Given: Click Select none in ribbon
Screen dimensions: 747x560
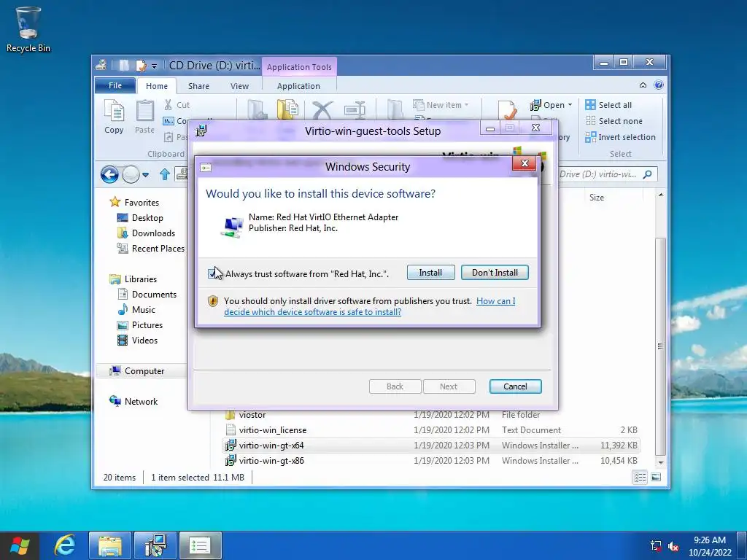Looking at the screenshot, I should pyautogui.click(x=614, y=121).
